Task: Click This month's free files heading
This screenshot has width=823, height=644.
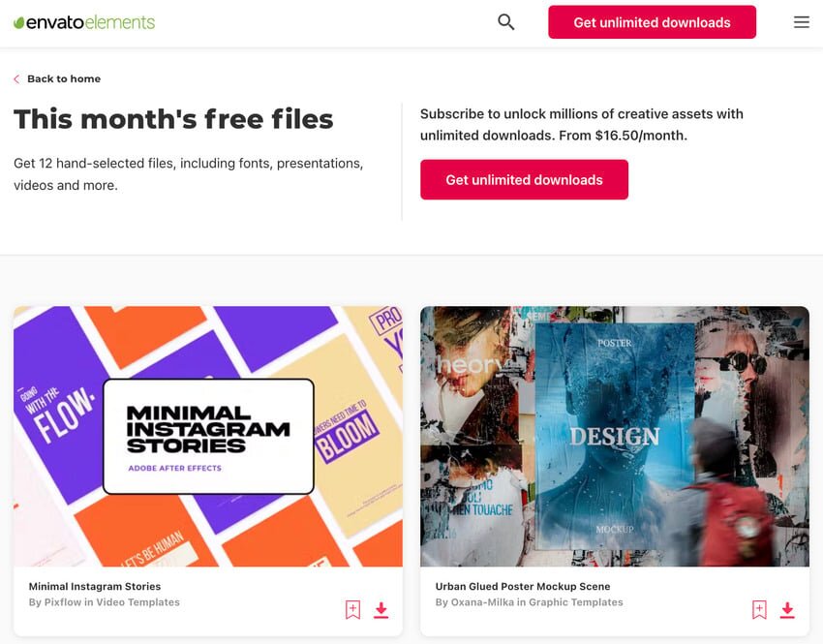Action: 173,119
